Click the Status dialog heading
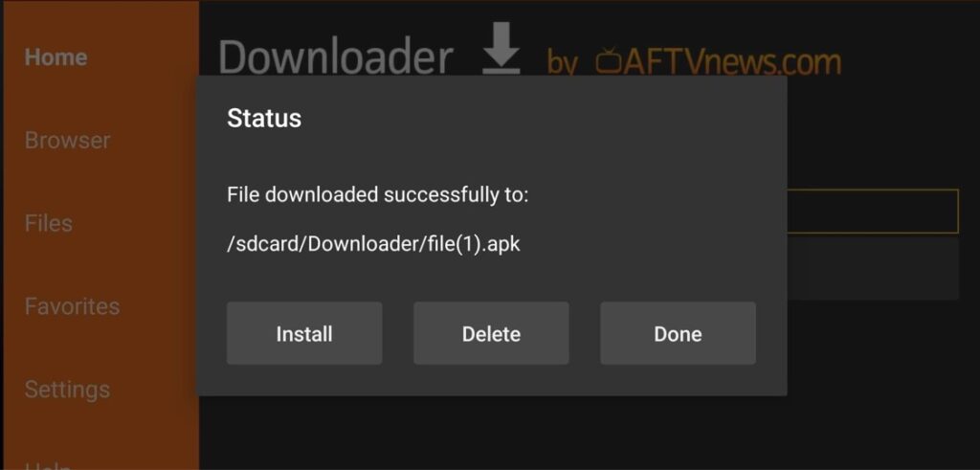980x470 pixels. click(x=264, y=118)
